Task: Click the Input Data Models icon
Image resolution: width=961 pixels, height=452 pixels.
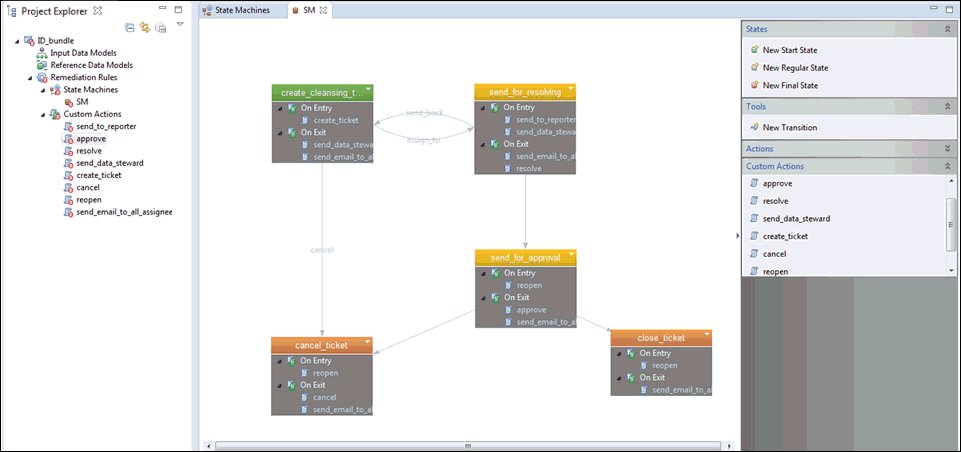Action: pyautogui.click(x=42, y=53)
